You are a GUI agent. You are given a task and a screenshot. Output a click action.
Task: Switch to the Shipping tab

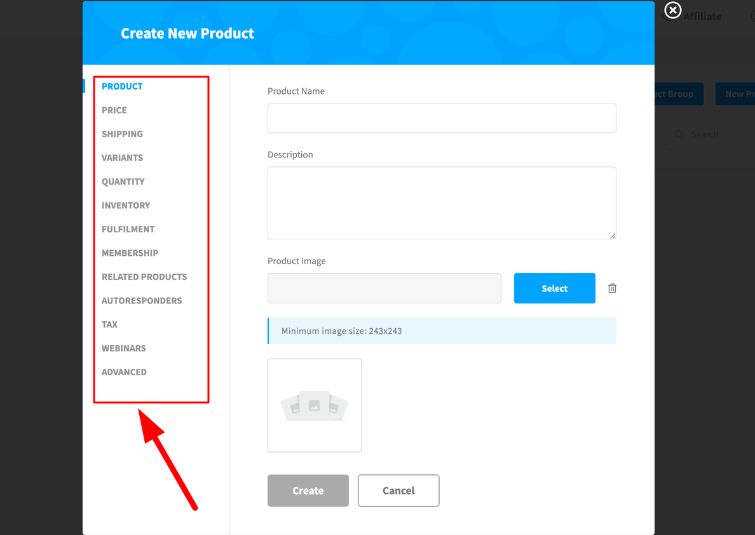click(122, 134)
